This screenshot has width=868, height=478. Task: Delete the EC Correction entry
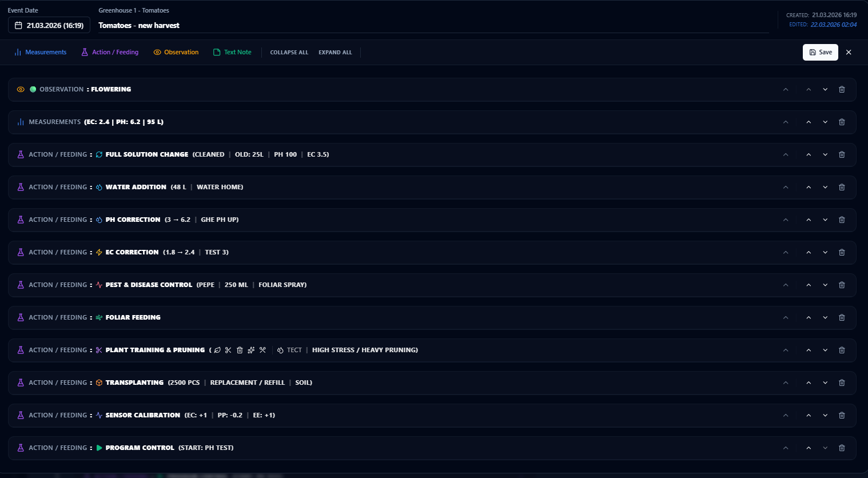pyautogui.click(x=842, y=252)
